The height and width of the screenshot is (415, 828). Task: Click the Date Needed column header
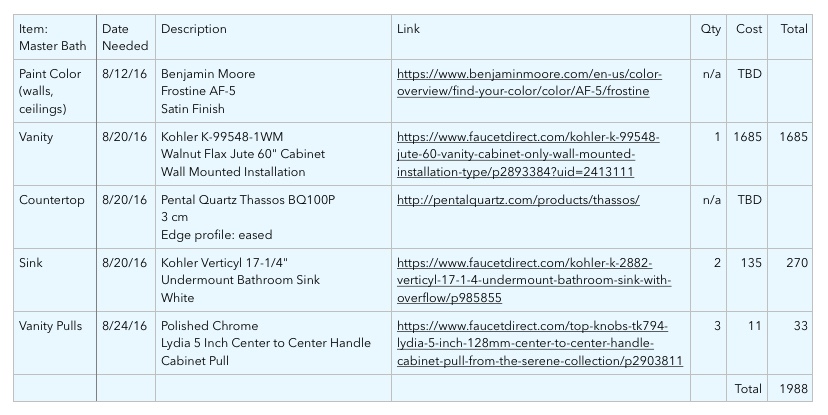coord(126,37)
